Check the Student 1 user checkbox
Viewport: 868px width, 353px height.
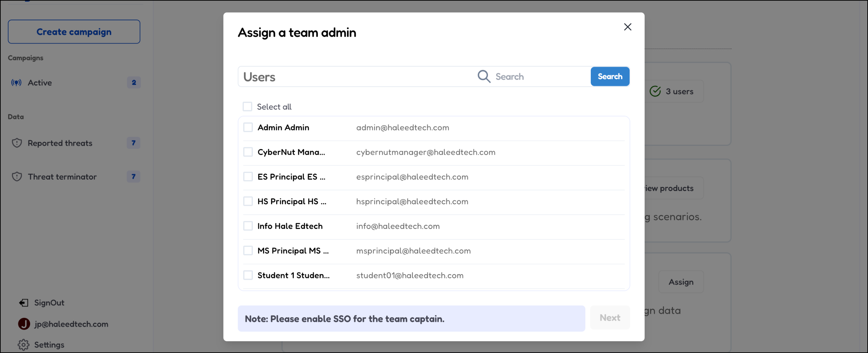248,275
